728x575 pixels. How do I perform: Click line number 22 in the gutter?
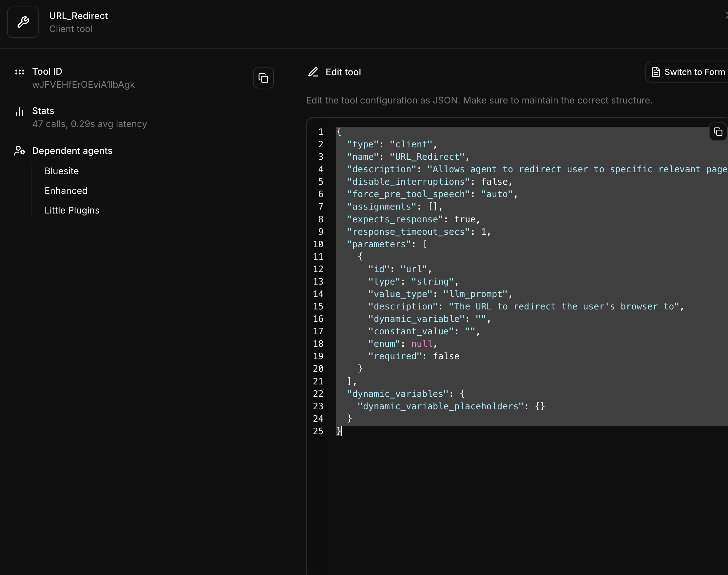(318, 394)
